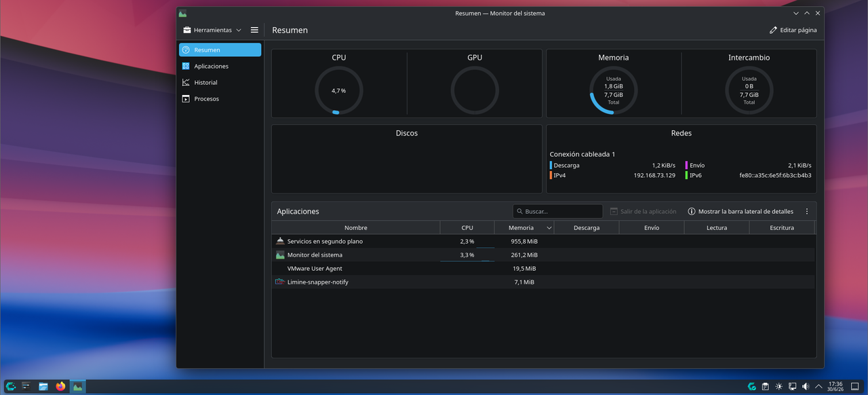Click the CPU usage circular gauge
Screen dimensions: 868x395
[339, 90]
